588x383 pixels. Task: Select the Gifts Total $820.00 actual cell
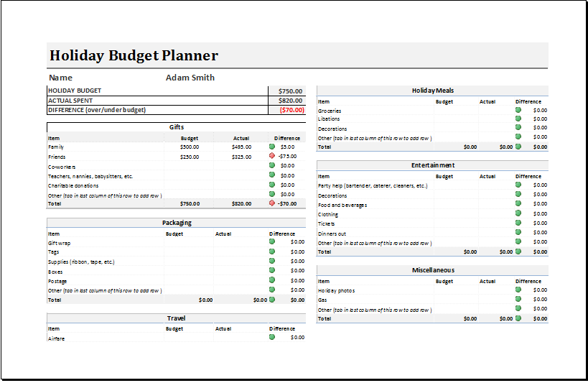point(241,203)
